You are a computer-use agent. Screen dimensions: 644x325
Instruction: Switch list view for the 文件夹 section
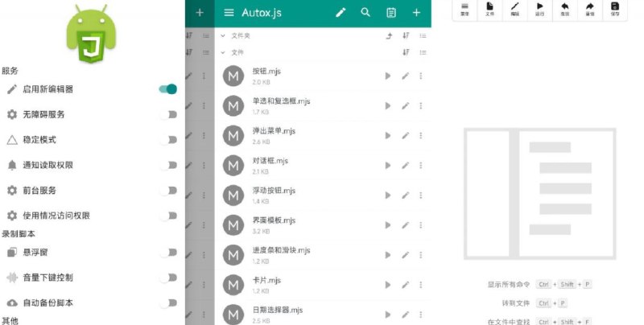click(x=423, y=35)
